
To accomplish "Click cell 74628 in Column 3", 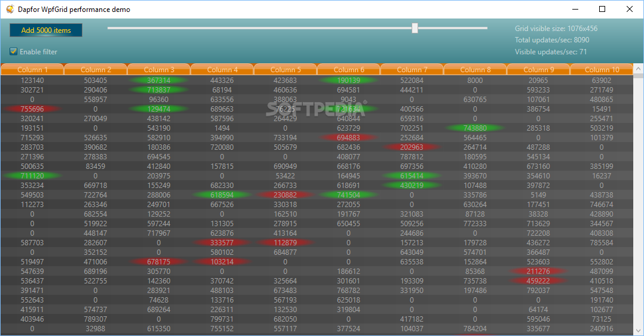I will [159, 300].
